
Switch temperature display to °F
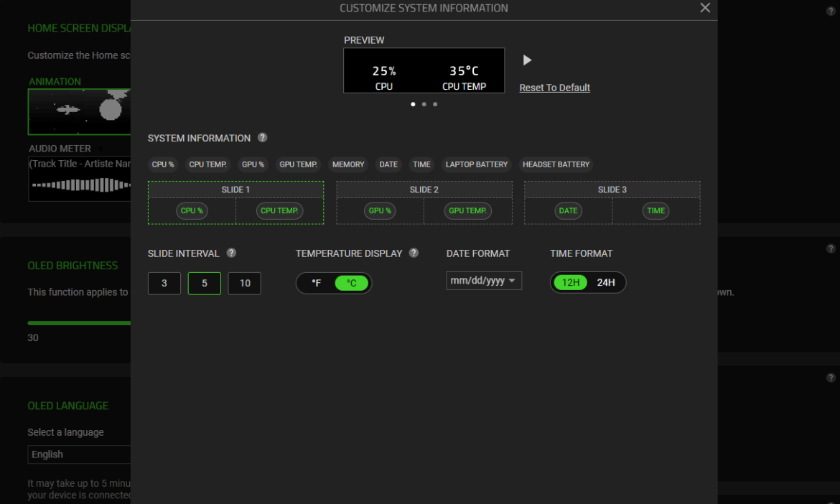tap(317, 283)
